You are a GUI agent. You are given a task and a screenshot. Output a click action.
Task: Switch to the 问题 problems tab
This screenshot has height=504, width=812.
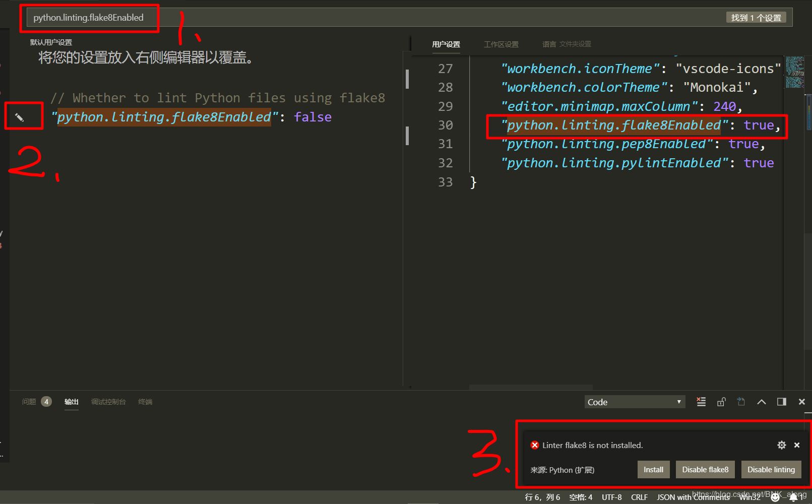coord(29,402)
